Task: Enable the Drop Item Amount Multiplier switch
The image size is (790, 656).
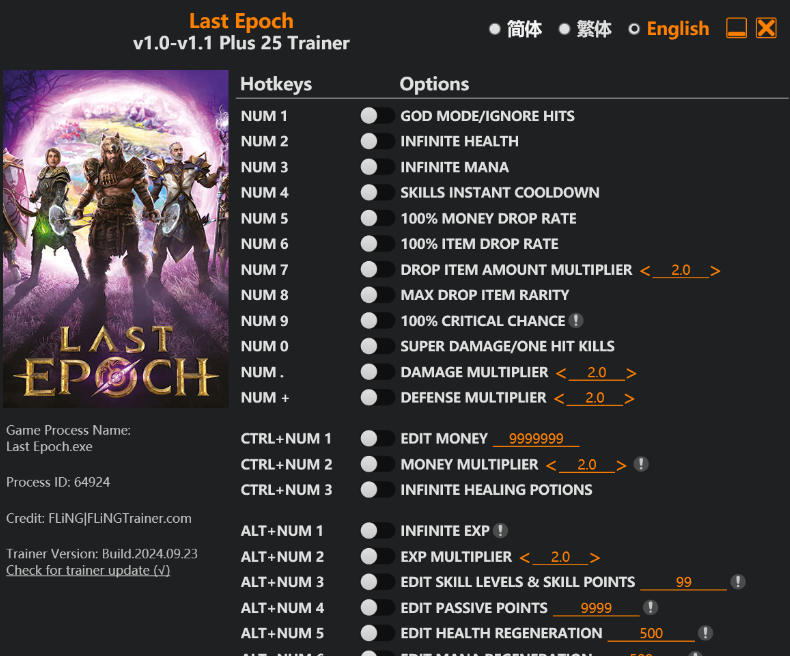Action: coord(377,270)
